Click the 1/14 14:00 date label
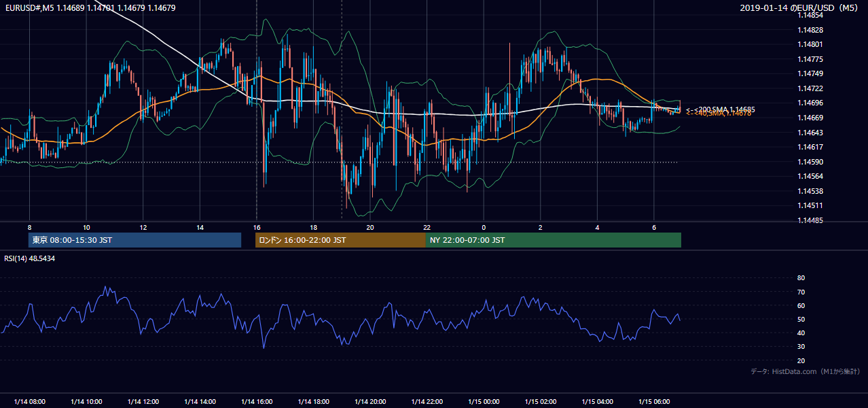Screen dimensions: 868x408 point(200,402)
